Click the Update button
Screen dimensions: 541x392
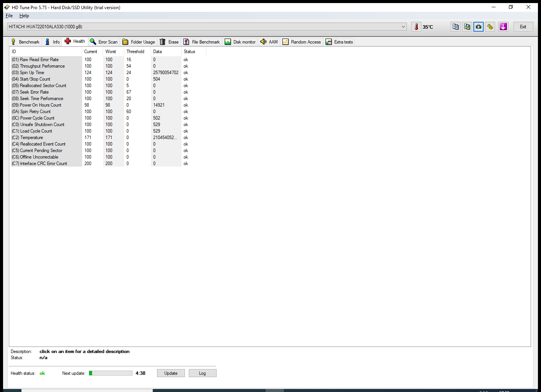pos(171,373)
